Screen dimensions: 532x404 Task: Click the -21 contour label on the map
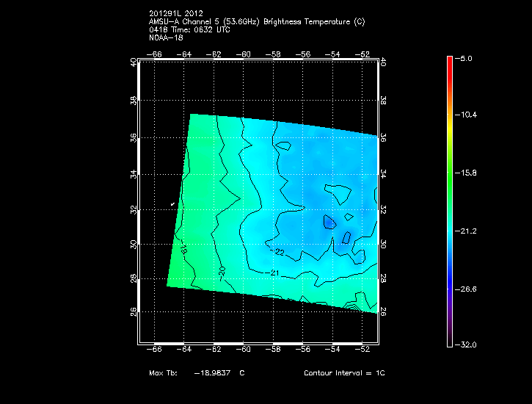point(277,273)
